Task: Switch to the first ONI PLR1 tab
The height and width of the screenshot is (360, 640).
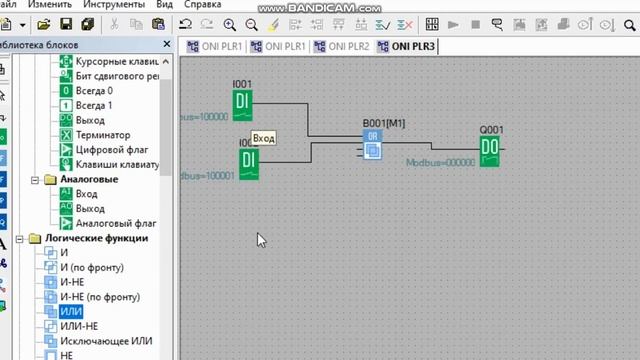Action: click(x=215, y=47)
